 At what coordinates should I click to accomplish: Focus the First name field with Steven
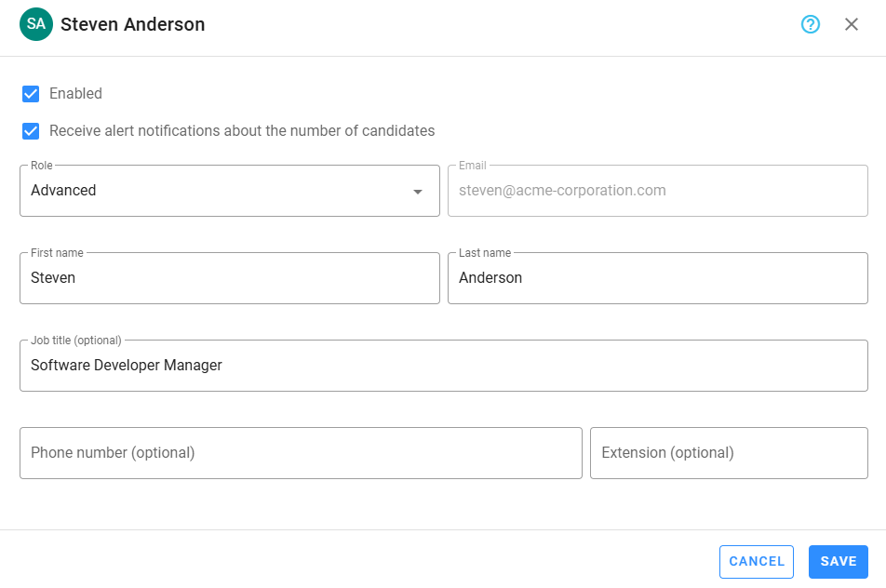coord(229,278)
